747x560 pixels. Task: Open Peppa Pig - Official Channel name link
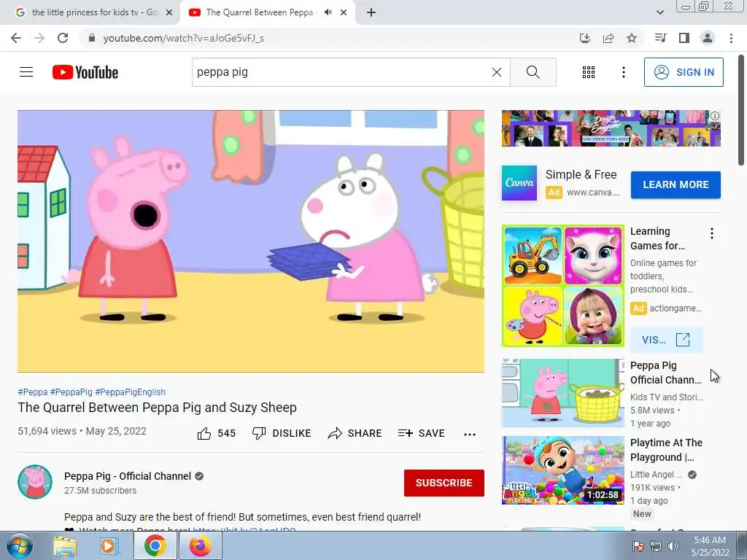[128, 476]
